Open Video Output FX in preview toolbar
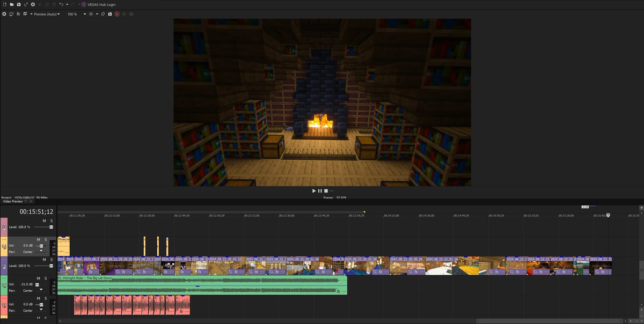The height and width of the screenshot is (324, 644). click(x=18, y=14)
